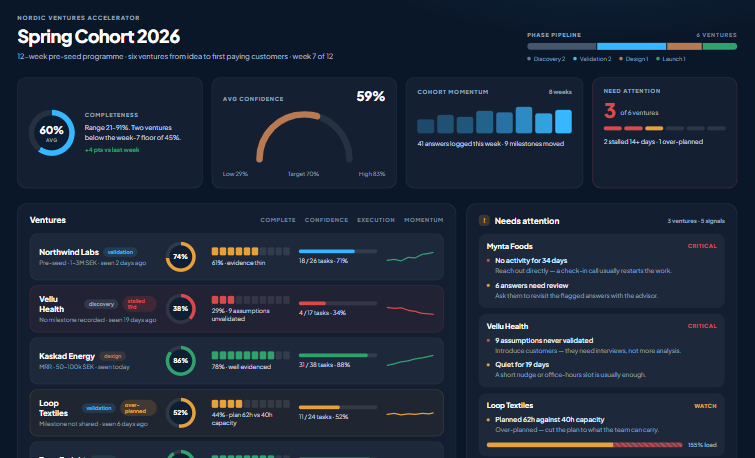Click '18 / 26 tasks · 71%' text

pos(323,261)
